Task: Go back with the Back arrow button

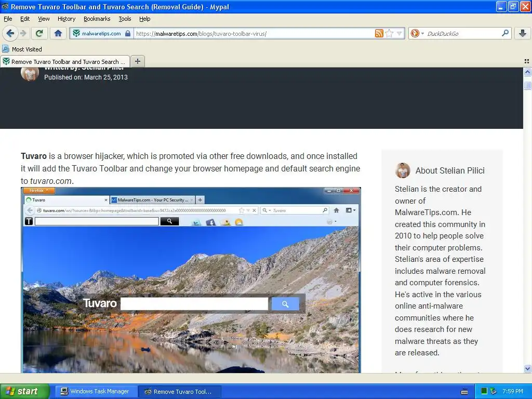Action: pyautogui.click(x=10, y=33)
